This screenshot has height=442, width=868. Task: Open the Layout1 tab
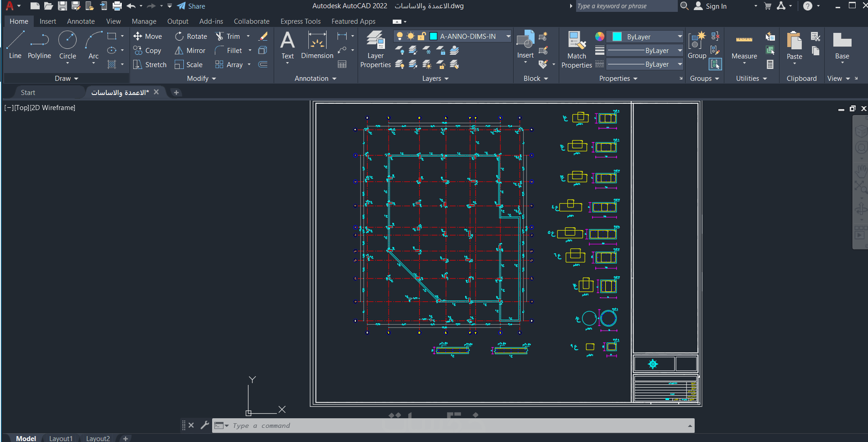click(61, 438)
